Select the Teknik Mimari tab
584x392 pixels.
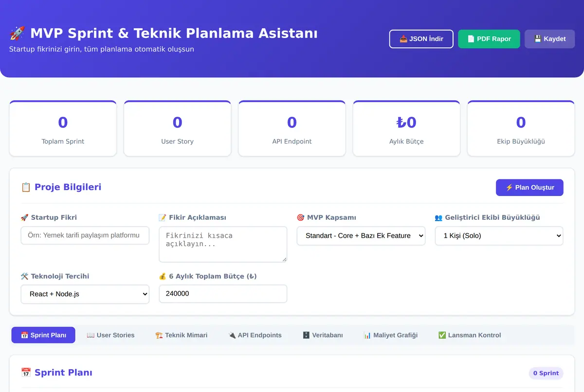(x=182, y=335)
